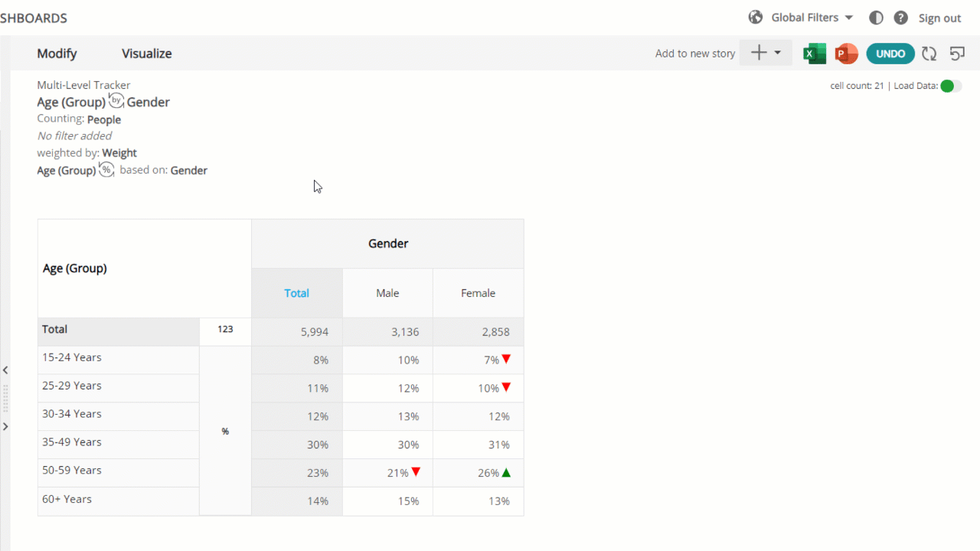This screenshot has height=551, width=980.
Task: Click the red arrow on Male 50-59 value
Action: coord(416,472)
